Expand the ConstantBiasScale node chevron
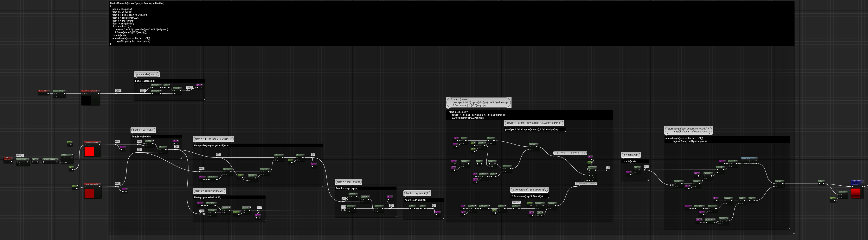 (58, 159)
